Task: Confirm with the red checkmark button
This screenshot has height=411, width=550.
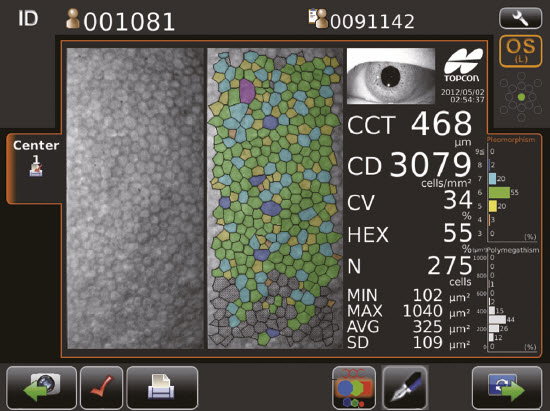Action: point(101,388)
